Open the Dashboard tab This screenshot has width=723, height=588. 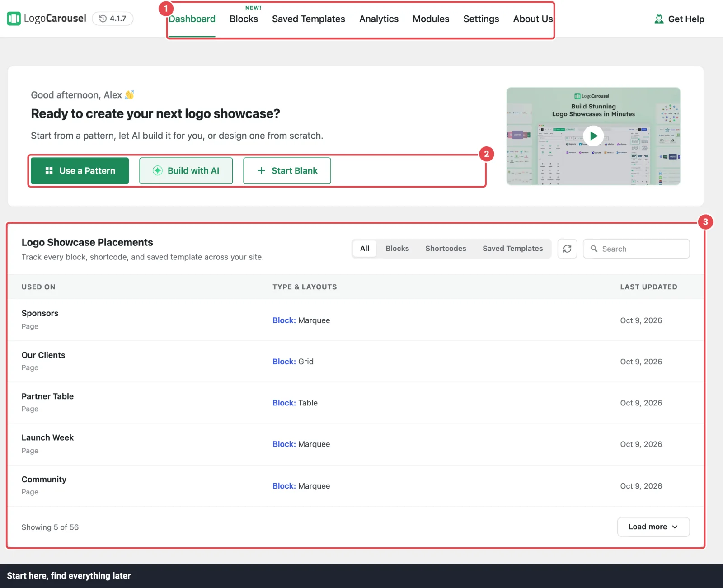click(x=192, y=19)
